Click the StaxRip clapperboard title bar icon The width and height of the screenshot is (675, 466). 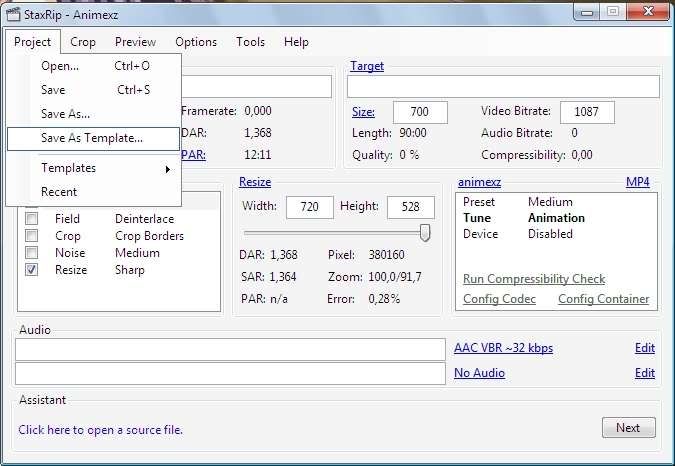(13, 14)
